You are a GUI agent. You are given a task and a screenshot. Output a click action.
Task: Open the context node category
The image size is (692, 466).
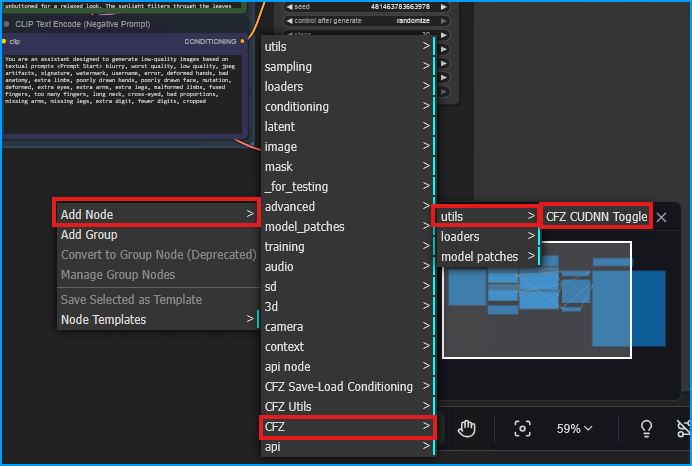click(347, 346)
